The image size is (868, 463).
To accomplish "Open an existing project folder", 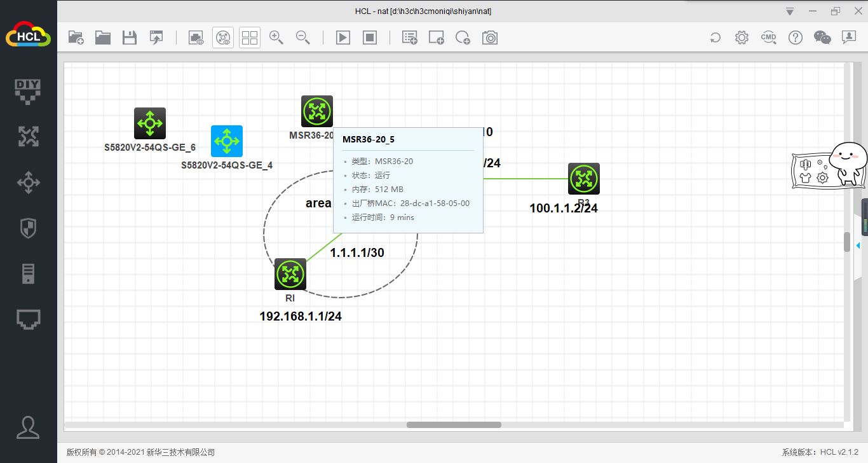I will pos(103,38).
